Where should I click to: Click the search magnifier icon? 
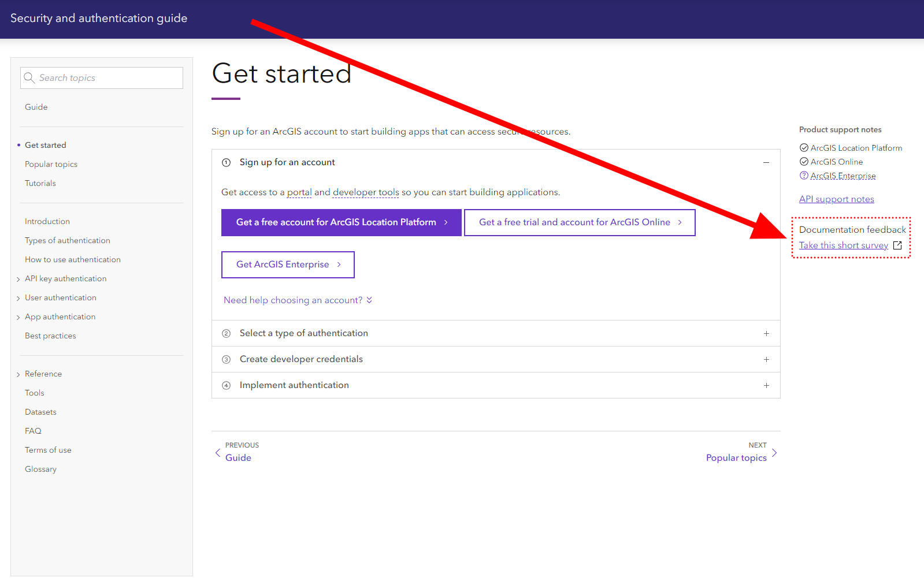(29, 77)
